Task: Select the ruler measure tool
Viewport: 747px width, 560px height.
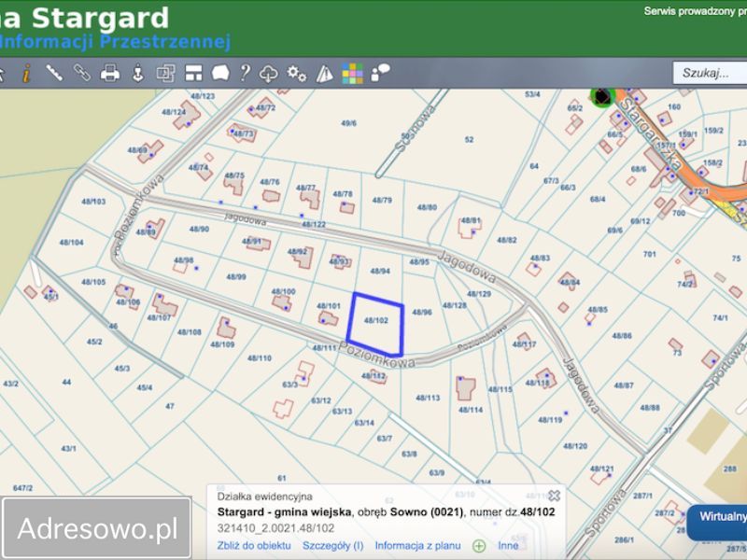Action: (53, 72)
